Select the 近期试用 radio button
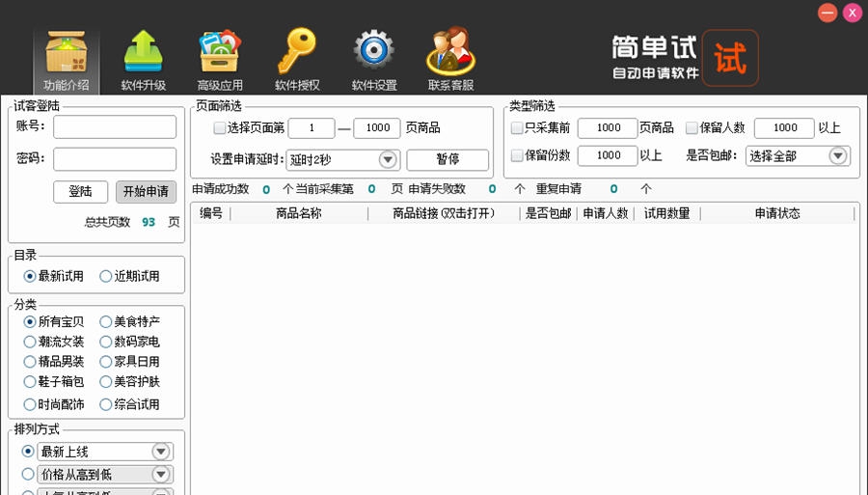 coord(106,276)
